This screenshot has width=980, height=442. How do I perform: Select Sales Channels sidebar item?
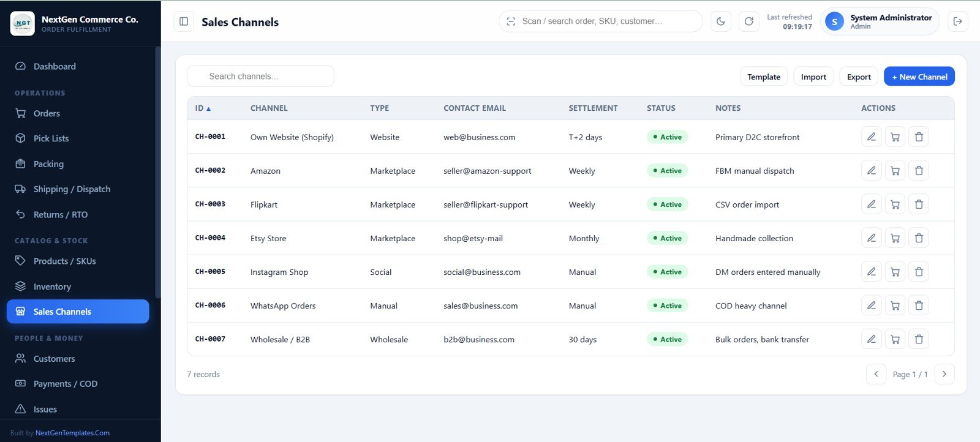coord(78,312)
